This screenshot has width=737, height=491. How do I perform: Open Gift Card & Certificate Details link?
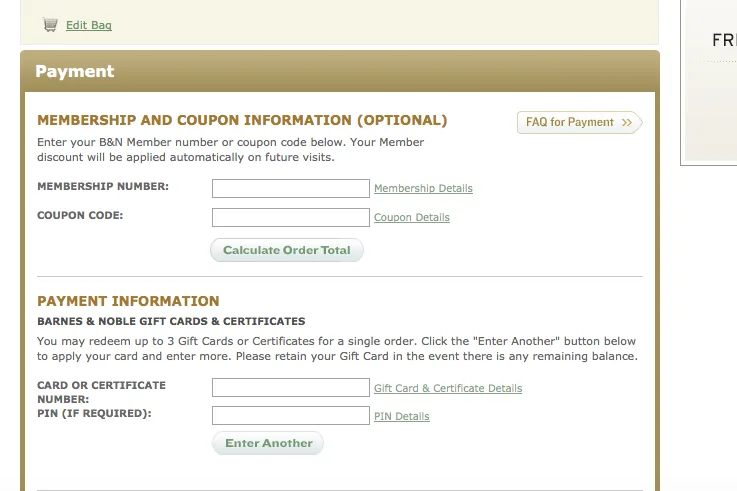[447, 389]
